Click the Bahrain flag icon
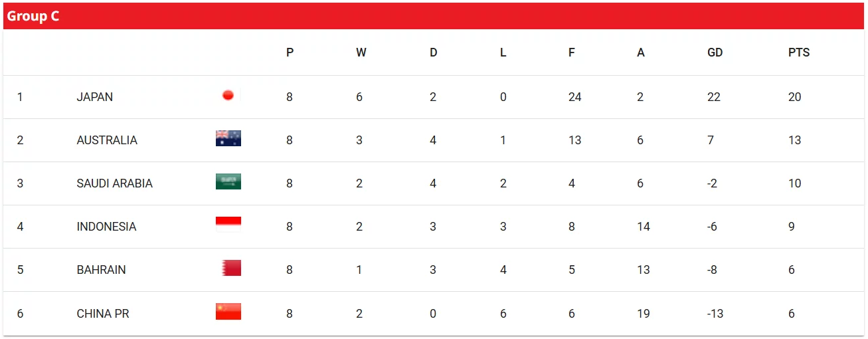 [231, 268]
